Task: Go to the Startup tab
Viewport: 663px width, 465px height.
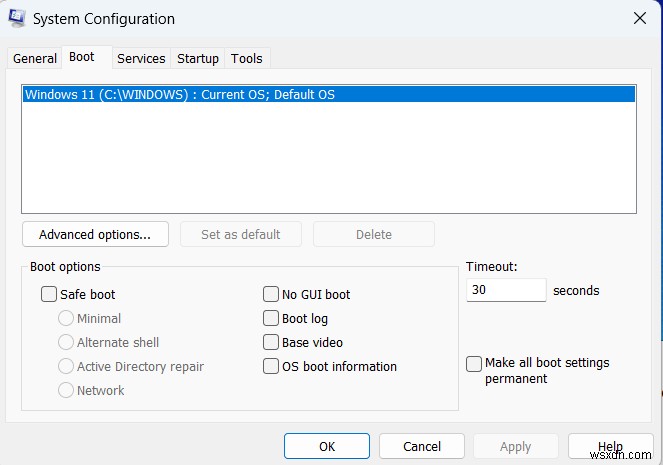Action: pos(198,58)
